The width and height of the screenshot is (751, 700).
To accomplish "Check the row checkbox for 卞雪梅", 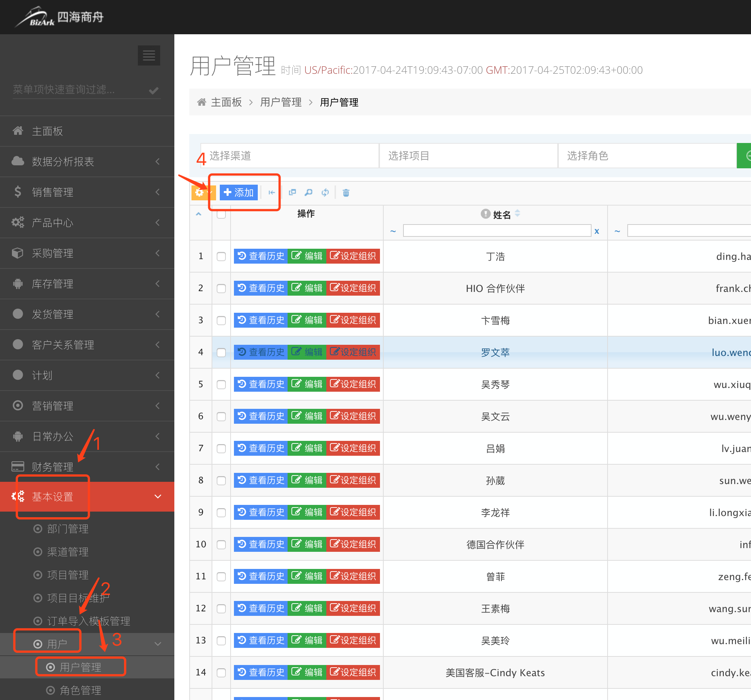I will point(221,321).
